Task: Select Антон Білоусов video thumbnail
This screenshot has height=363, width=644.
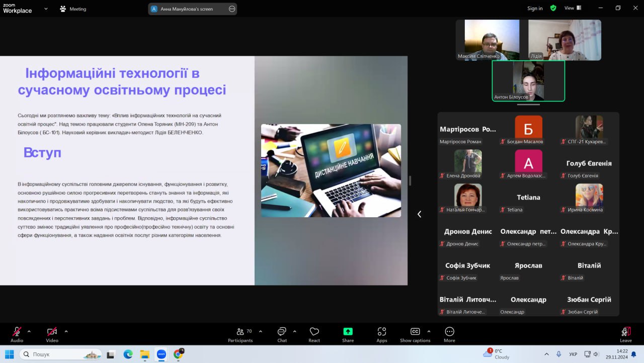Action: pos(528,81)
